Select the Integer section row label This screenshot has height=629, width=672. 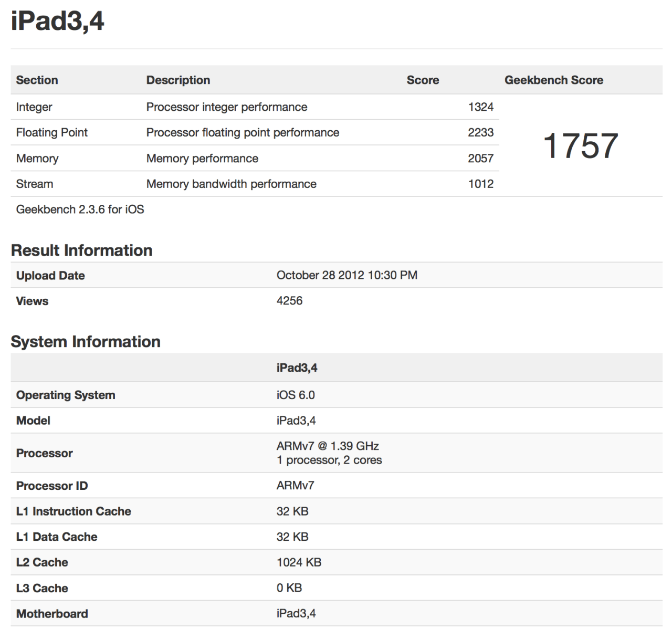[34, 107]
